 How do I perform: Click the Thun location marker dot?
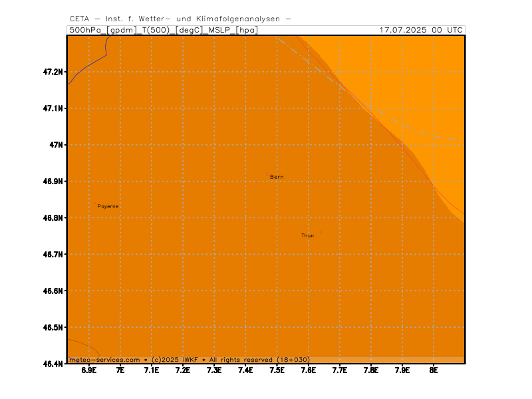coord(321,232)
